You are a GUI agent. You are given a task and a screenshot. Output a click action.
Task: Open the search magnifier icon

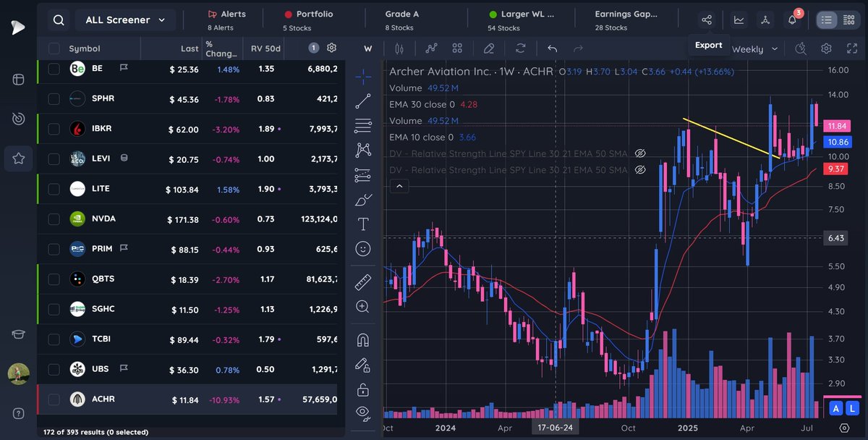coord(58,20)
